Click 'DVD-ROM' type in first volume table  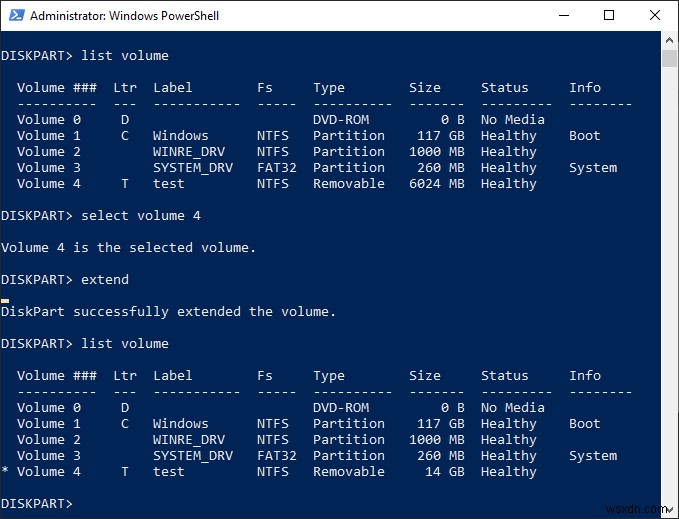[x=341, y=119]
